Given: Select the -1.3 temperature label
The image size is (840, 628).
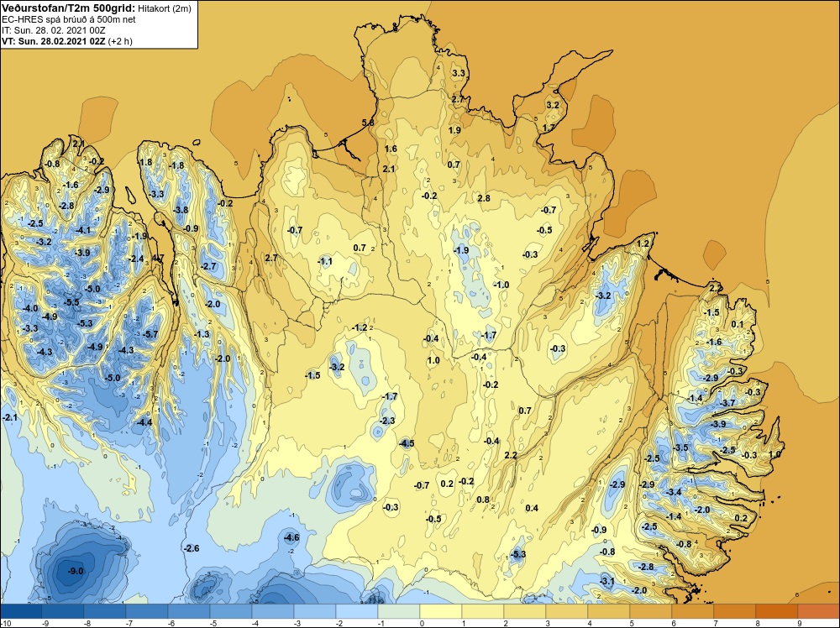Looking at the screenshot, I should pyautogui.click(x=202, y=334).
